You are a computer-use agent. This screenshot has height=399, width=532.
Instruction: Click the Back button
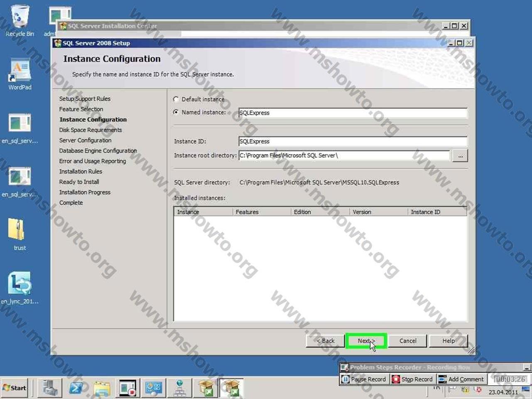325,341
